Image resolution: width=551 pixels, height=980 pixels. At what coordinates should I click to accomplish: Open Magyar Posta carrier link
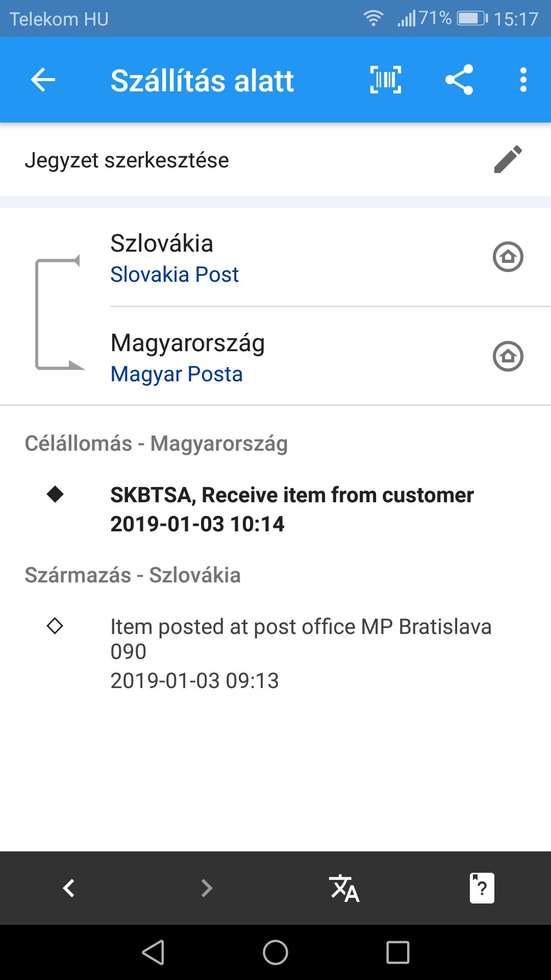(x=177, y=374)
